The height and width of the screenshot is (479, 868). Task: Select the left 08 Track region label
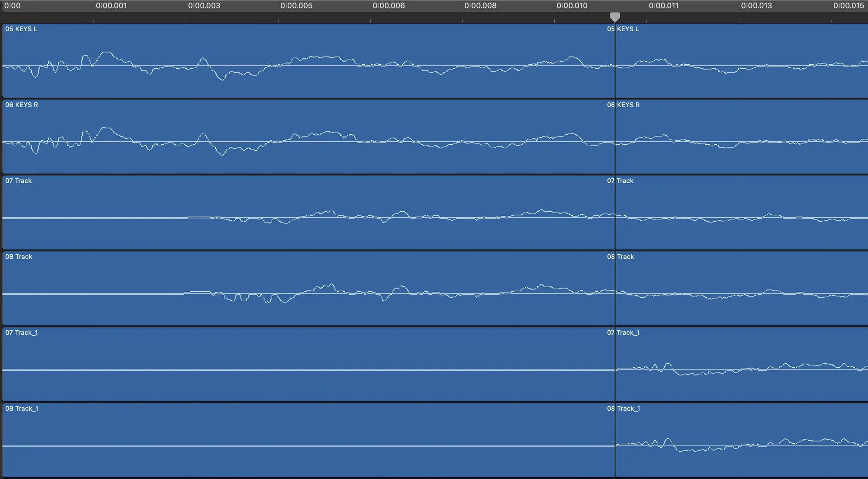point(19,257)
